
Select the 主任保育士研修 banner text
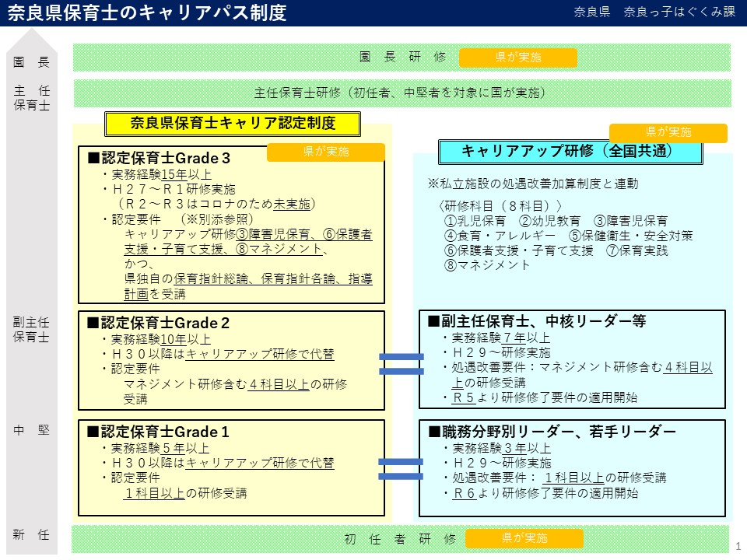[400, 93]
